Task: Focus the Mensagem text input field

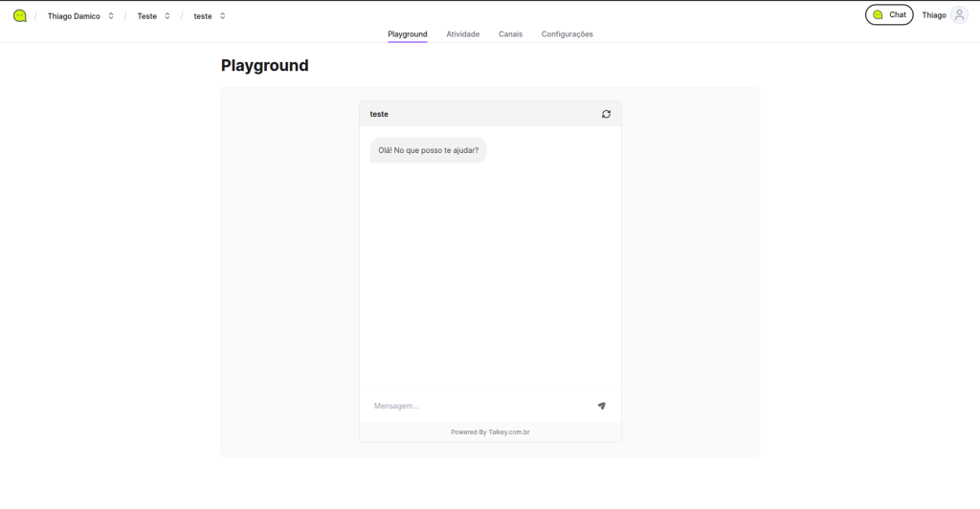Action: [x=479, y=406]
